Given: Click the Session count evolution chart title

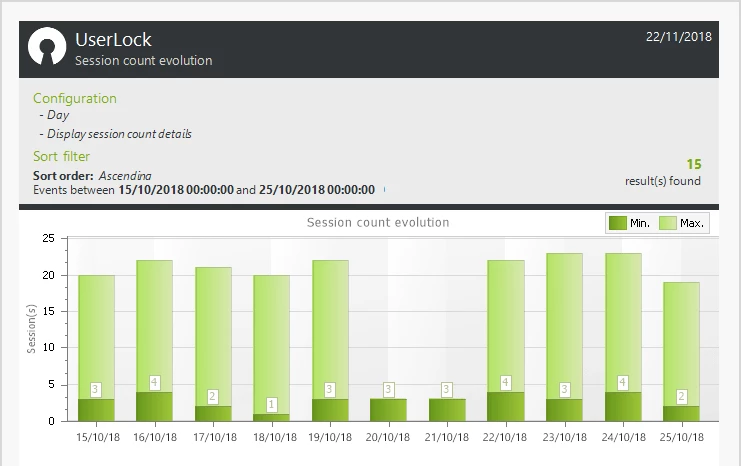Looking at the screenshot, I should click(x=378, y=222).
